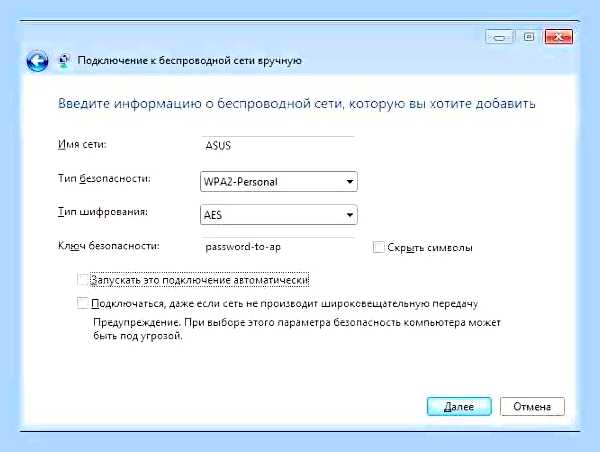Click the "Ключ безопасности:" label
Screen dimensions: 600x452
pos(109,246)
